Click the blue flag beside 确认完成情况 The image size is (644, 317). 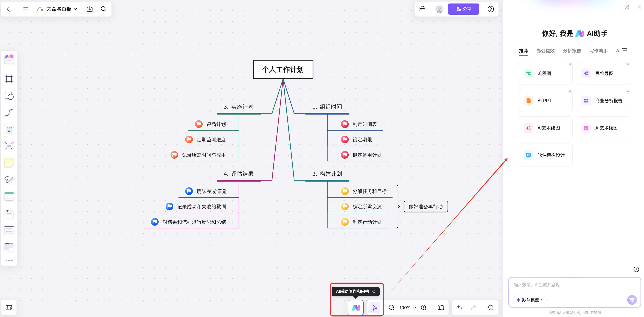coord(189,191)
